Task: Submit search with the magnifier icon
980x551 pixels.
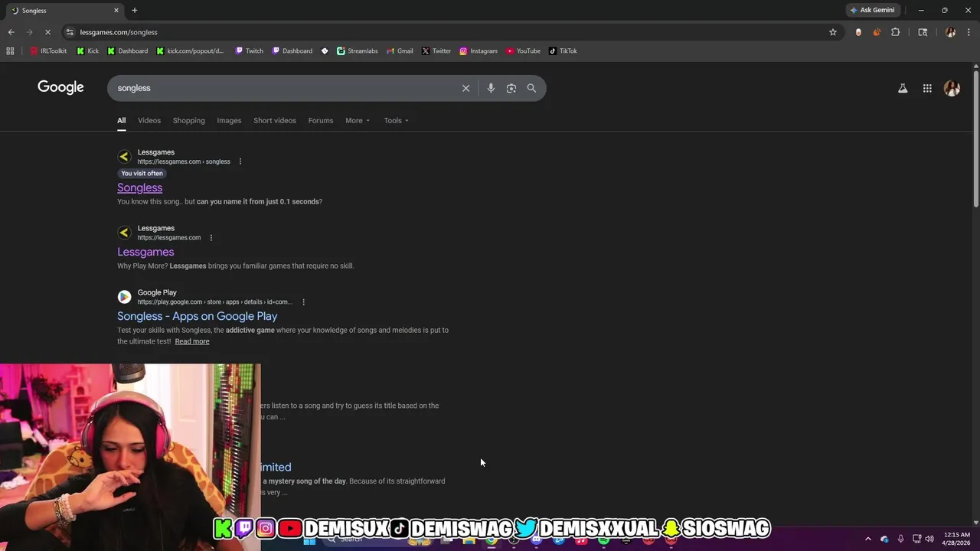Action: click(531, 88)
